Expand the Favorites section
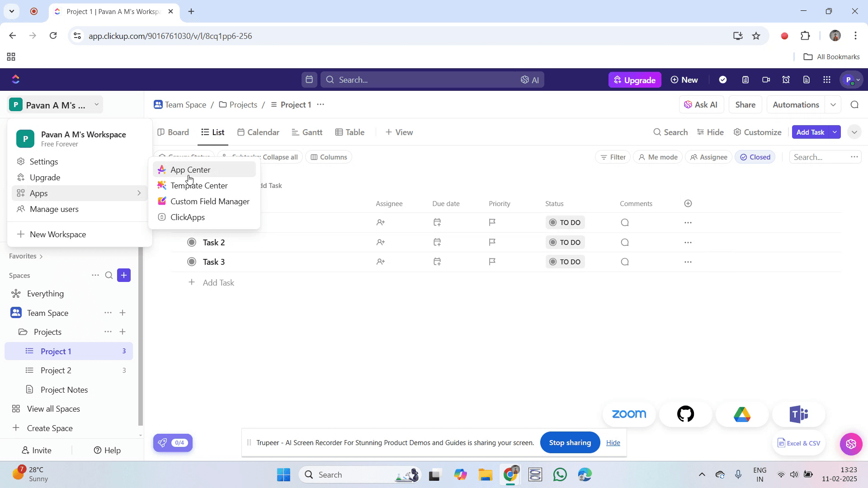The height and width of the screenshot is (488, 868). [26, 256]
